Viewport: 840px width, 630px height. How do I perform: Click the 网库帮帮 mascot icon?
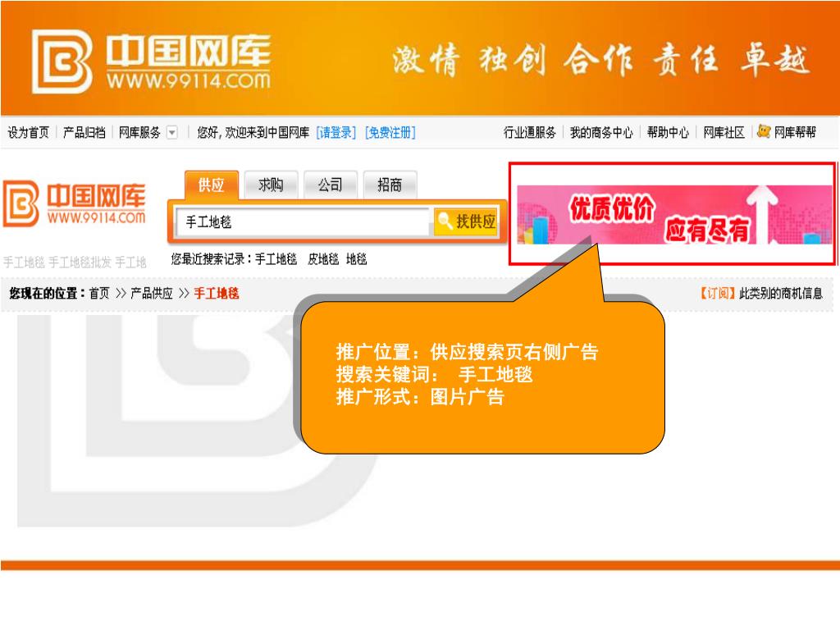point(764,131)
